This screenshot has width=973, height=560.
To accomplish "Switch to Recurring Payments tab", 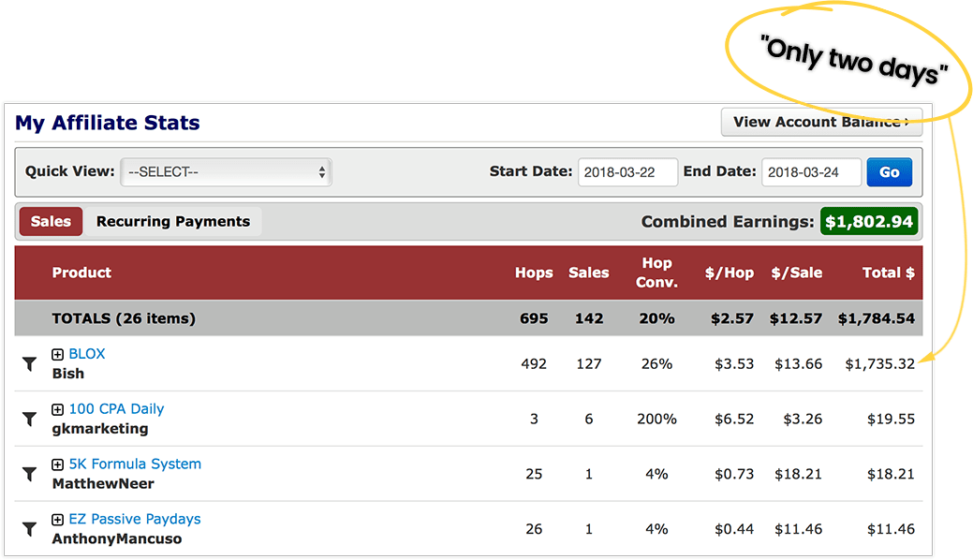I will [x=173, y=222].
